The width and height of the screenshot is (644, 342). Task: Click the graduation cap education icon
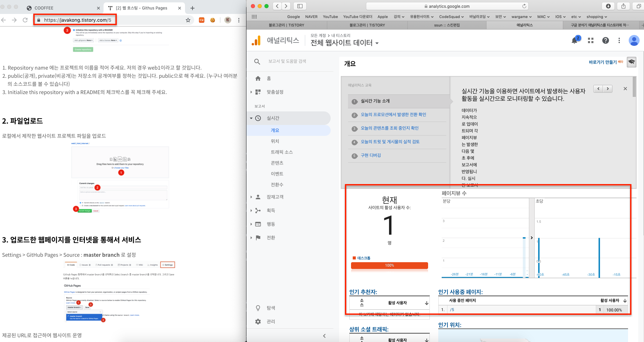(x=631, y=62)
